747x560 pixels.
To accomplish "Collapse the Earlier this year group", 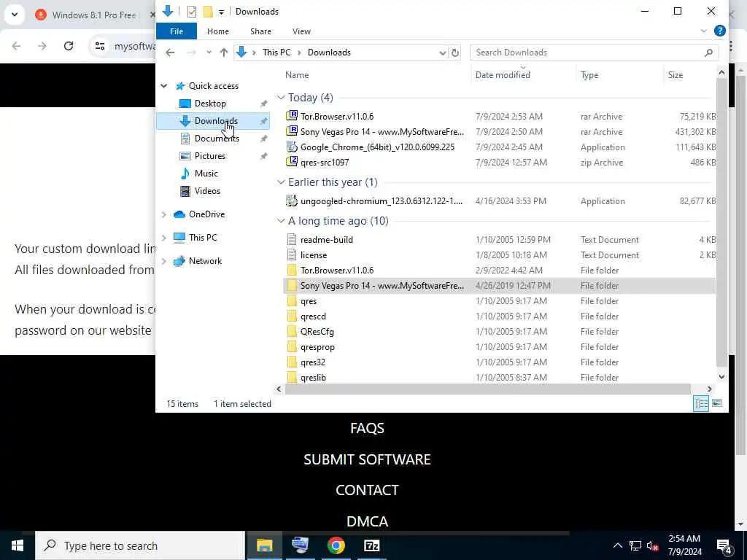I will coord(281,182).
